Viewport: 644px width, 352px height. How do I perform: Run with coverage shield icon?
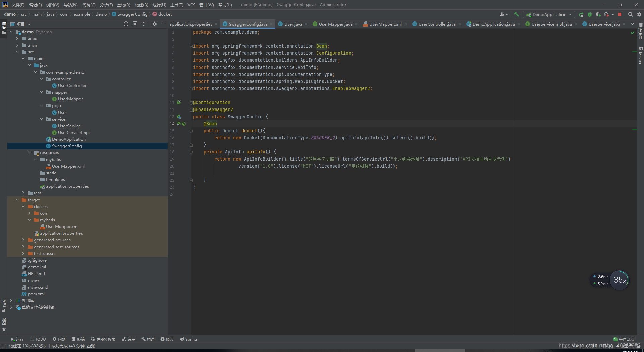click(x=598, y=14)
